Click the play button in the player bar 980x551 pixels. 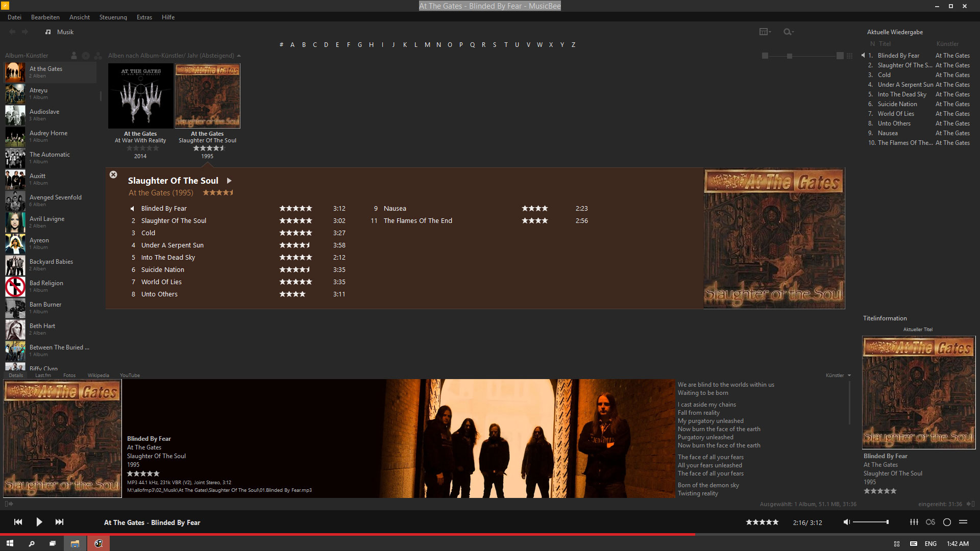[x=39, y=522]
